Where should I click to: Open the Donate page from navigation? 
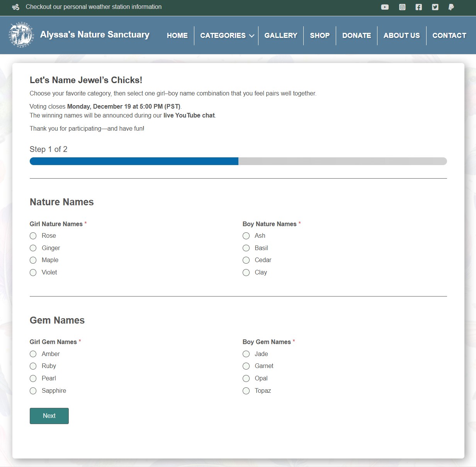356,36
